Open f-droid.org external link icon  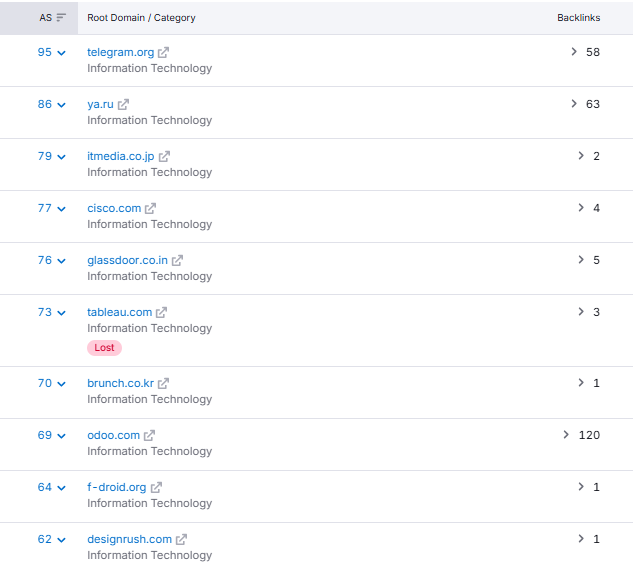pos(156,488)
